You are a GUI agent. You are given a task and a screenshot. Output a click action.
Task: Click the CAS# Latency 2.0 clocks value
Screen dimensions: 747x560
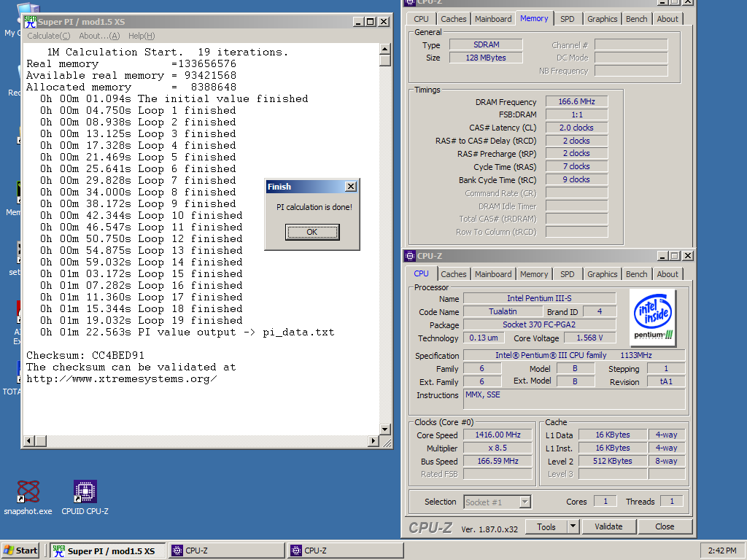tap(576, 128)
